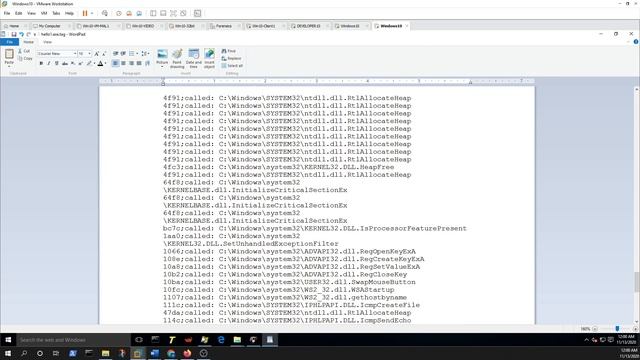The width and height of the screenshot is (640, 360).
Task: Select Justify text alignment
Action: [x=139, y=63]
